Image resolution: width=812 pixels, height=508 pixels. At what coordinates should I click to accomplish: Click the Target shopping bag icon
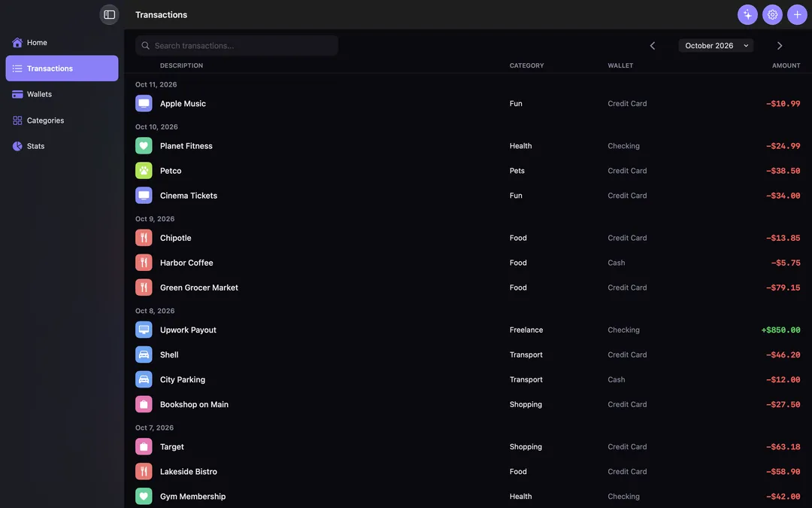[144, 447]
